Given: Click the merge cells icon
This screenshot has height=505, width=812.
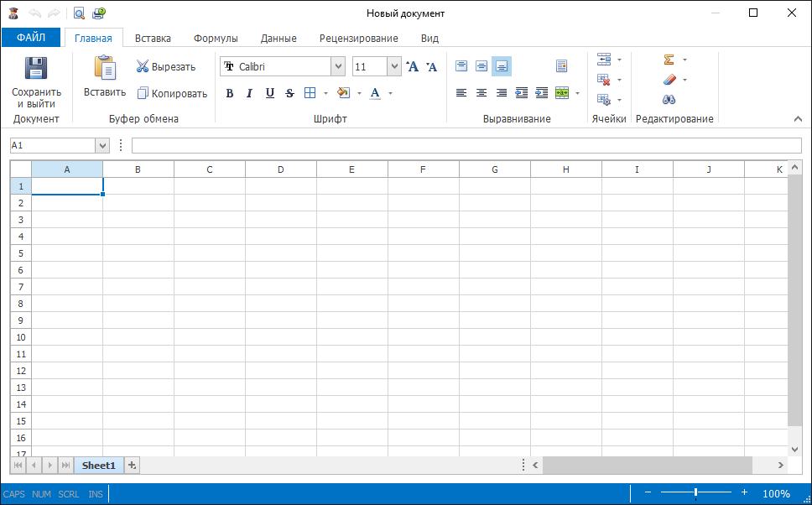Looking at the screenshot, I should 562,93.
